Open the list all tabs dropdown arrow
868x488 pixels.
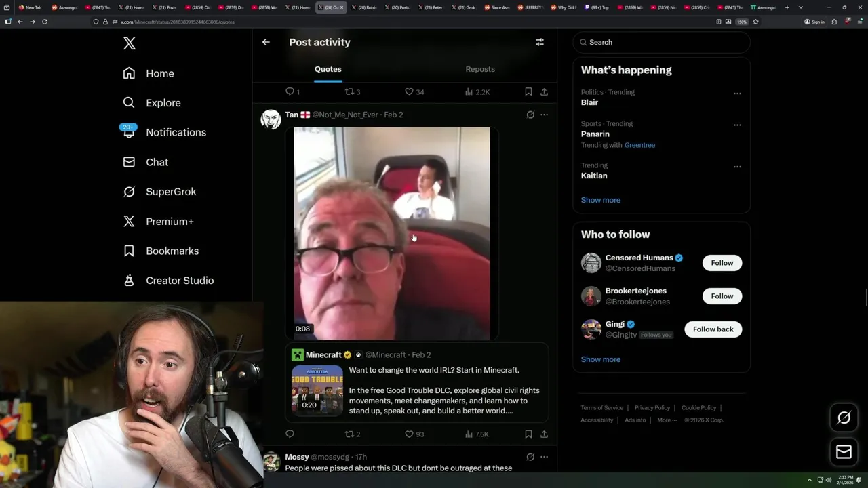(x=801, y=7)
